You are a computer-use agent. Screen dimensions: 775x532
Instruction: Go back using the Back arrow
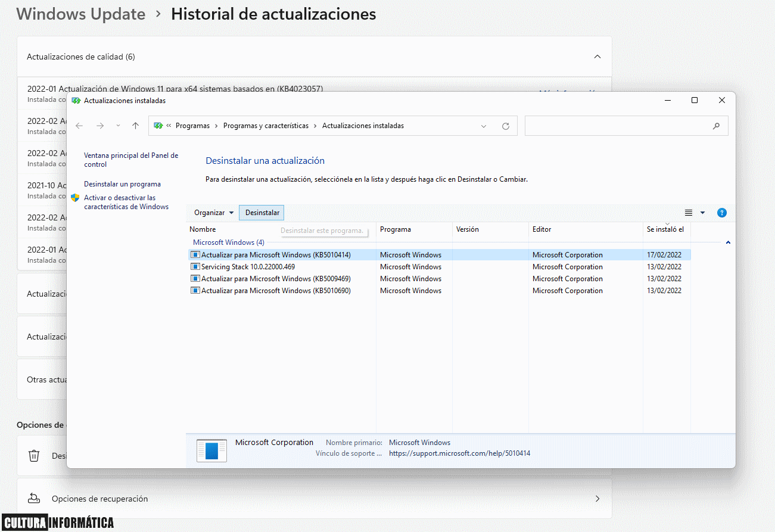click(79, 126)
